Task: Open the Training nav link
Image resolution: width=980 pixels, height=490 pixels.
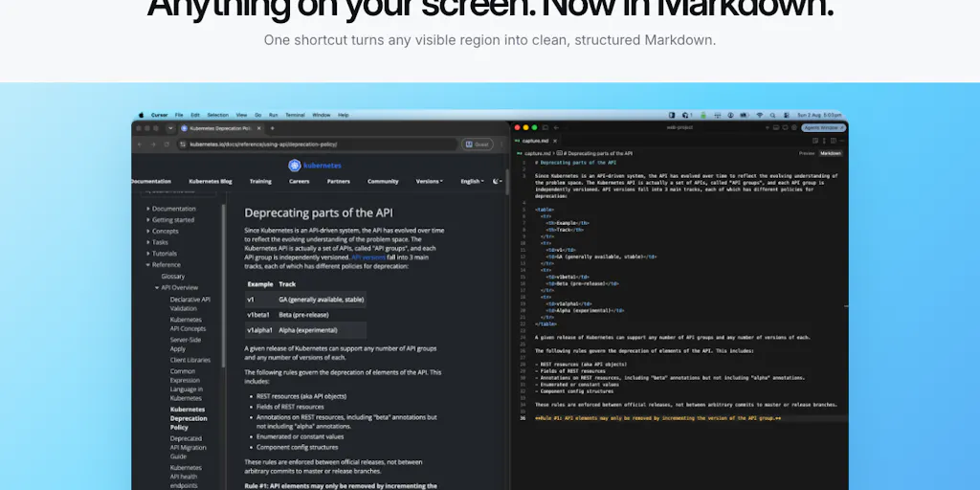Action: [x=260, y=181]
